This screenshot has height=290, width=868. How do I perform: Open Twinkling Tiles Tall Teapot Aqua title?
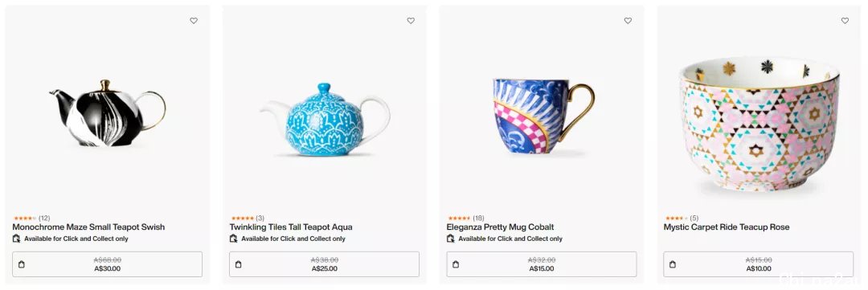[291, 227]
